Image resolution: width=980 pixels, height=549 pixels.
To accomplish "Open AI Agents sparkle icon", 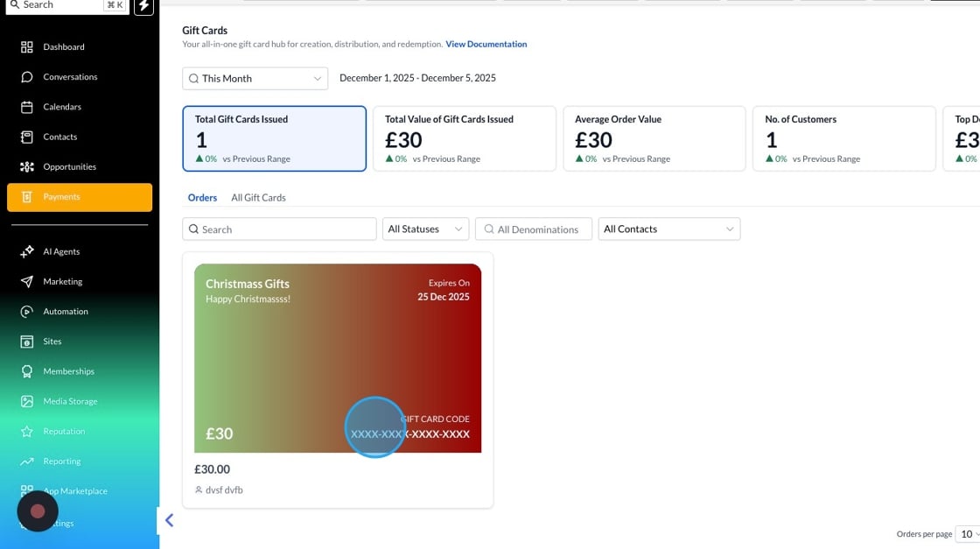I will point(27,252).
